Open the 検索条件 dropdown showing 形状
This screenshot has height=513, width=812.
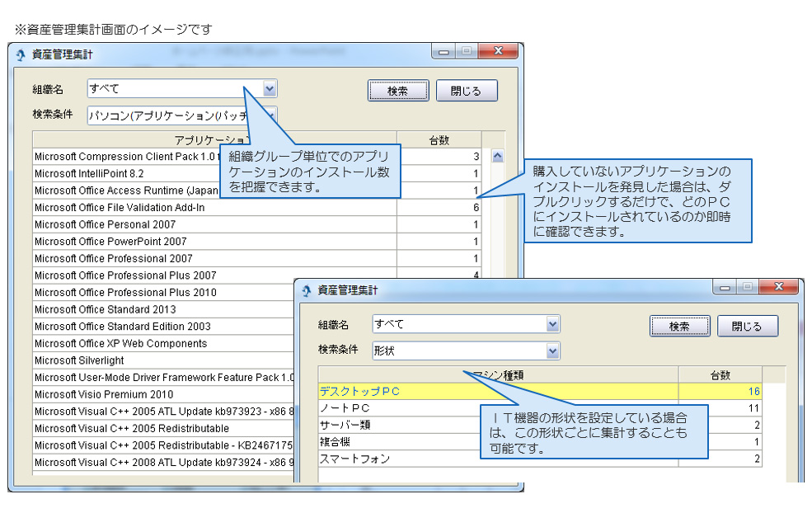point(552,351)
